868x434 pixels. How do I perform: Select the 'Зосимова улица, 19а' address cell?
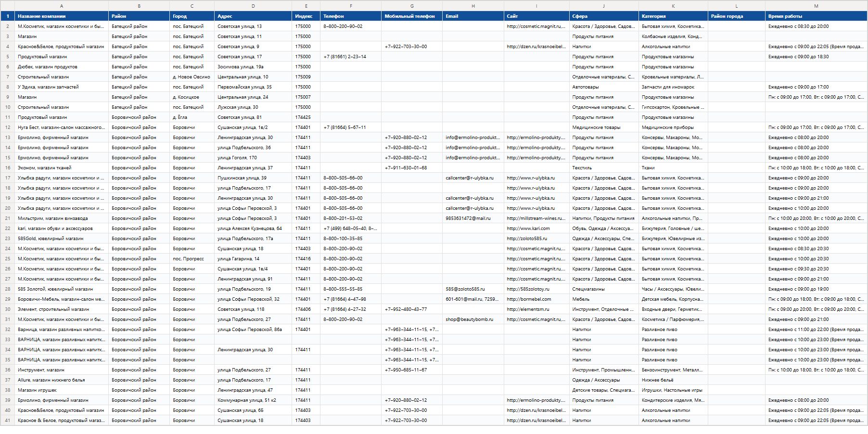[253, 67]
